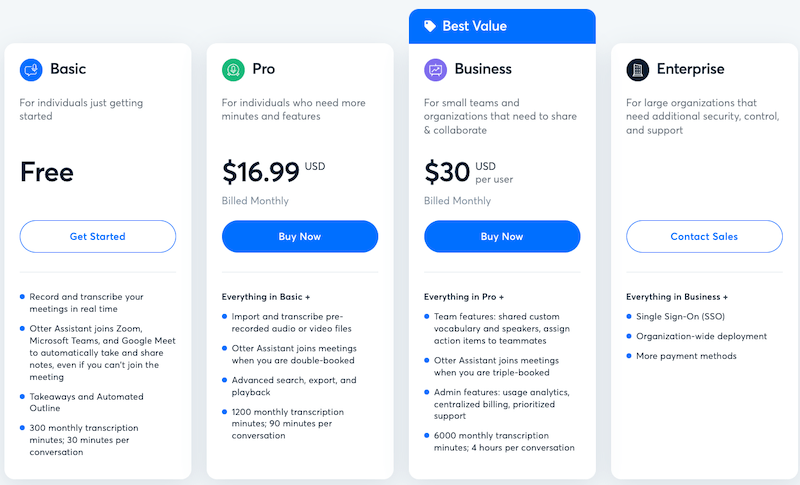Click the Basic plan title
This screenshot has width=800, height=485.
tap(68, 70)
